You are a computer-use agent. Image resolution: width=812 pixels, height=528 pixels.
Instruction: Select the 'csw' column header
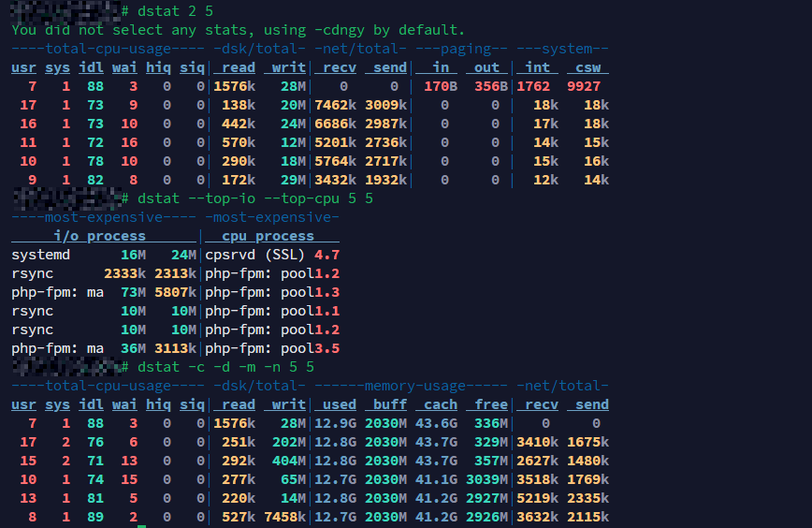coord(587,67)
